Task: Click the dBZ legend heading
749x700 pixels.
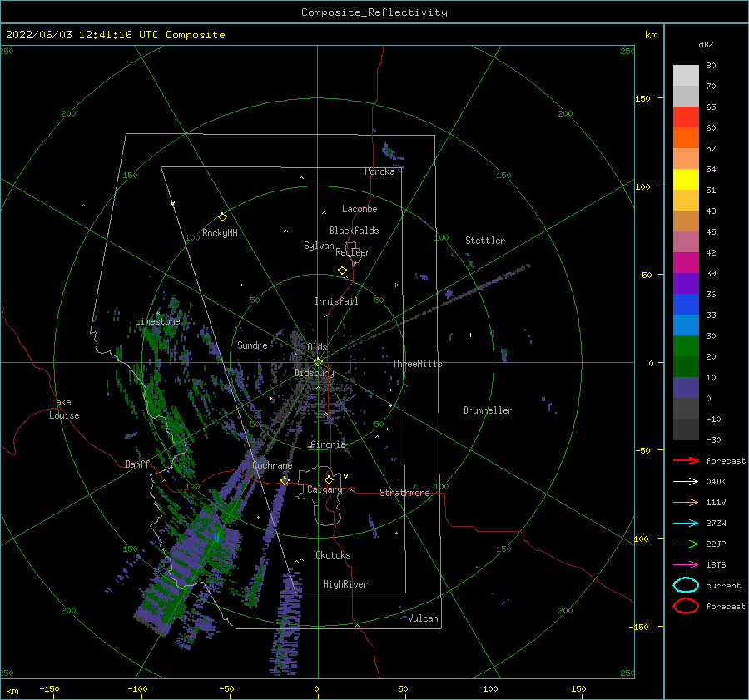Action: (706, 44)
